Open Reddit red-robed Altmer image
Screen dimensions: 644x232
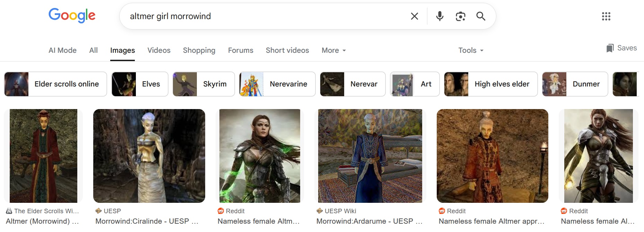[x=493, y=156]
